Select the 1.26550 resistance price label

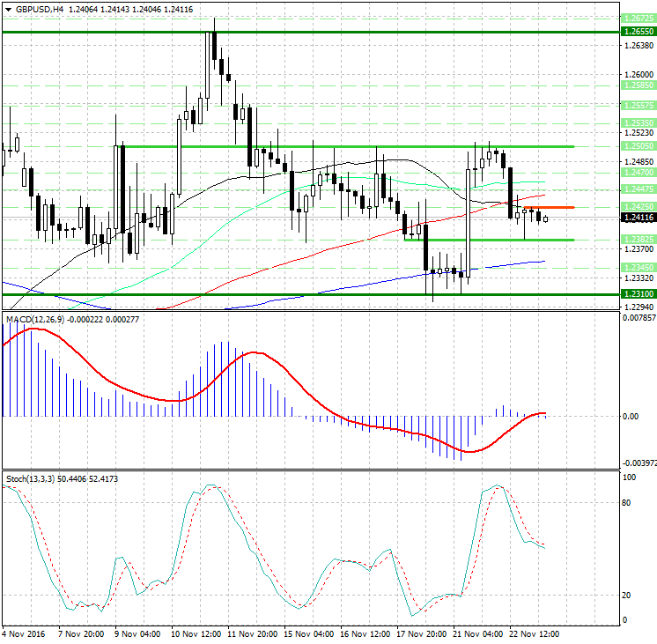[x=638, y=31]
